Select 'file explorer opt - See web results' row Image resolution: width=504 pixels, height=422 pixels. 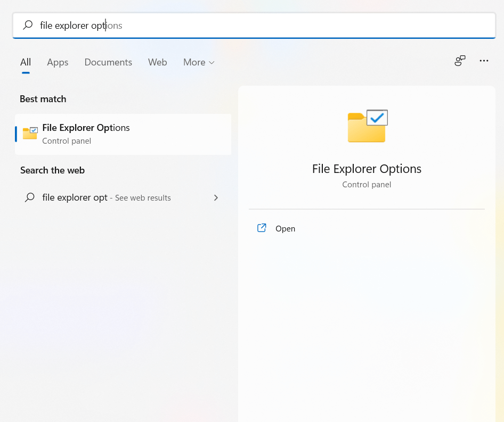[x=123, y=197]
